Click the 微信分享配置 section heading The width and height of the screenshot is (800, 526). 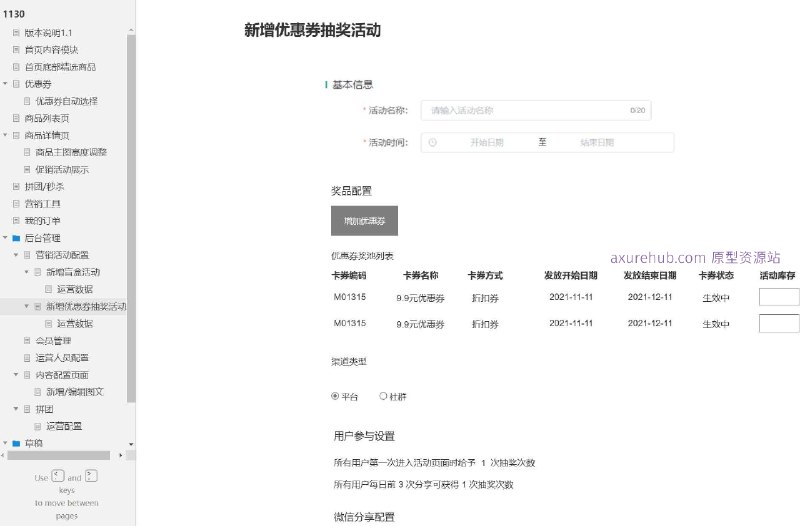tap(364, 517)
